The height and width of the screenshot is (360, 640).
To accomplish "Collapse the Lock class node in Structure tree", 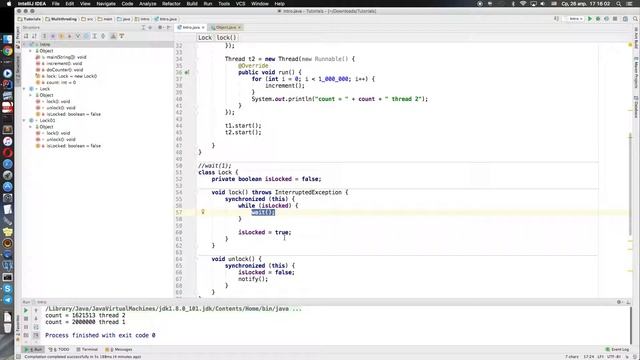I will point(24,89).
